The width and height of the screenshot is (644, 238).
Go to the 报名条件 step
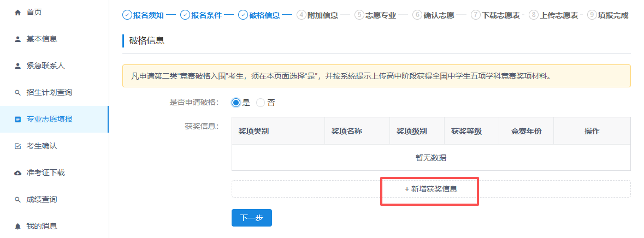point(201,15)
